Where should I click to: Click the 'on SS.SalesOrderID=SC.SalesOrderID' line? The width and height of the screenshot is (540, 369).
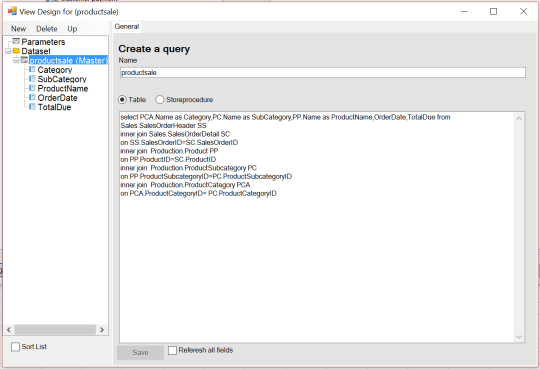click(179, 142)
